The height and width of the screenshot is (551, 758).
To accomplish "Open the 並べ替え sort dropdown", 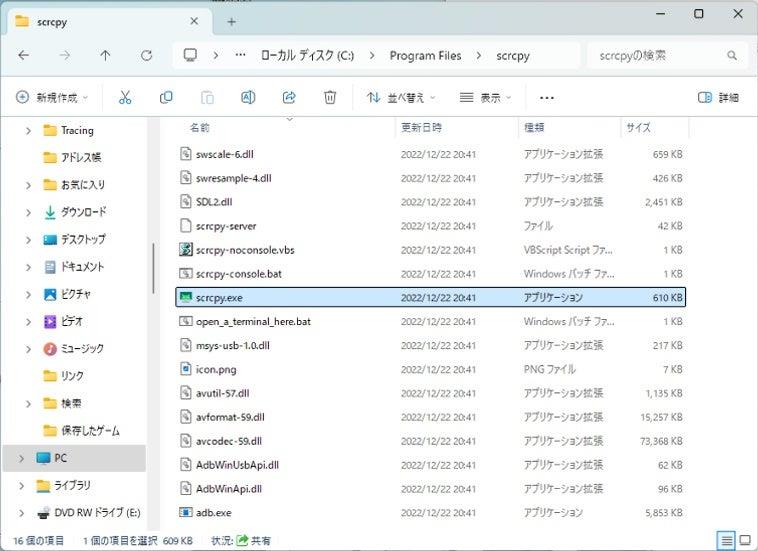I will pyautogui.click(x=401, y=98).
